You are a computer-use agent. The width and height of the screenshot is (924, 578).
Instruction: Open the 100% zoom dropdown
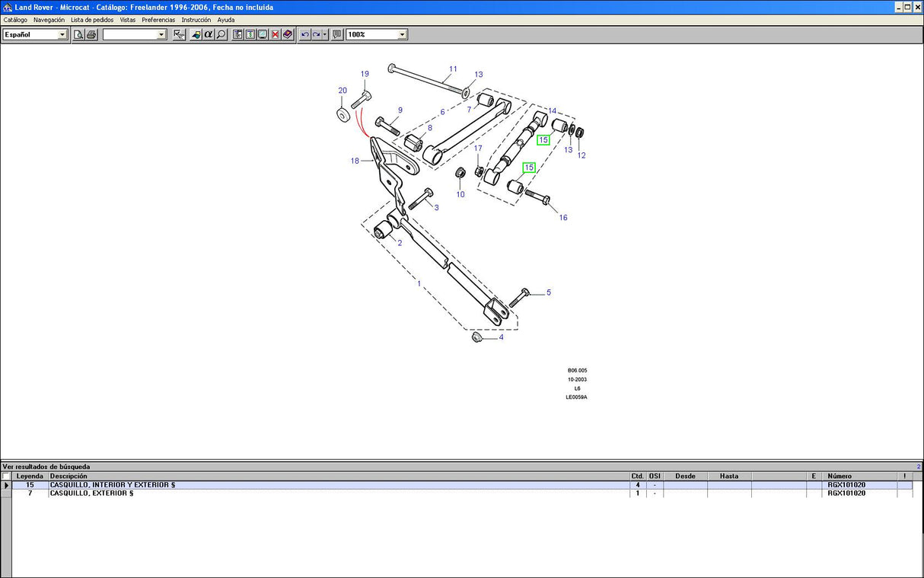tap(402, 34)
